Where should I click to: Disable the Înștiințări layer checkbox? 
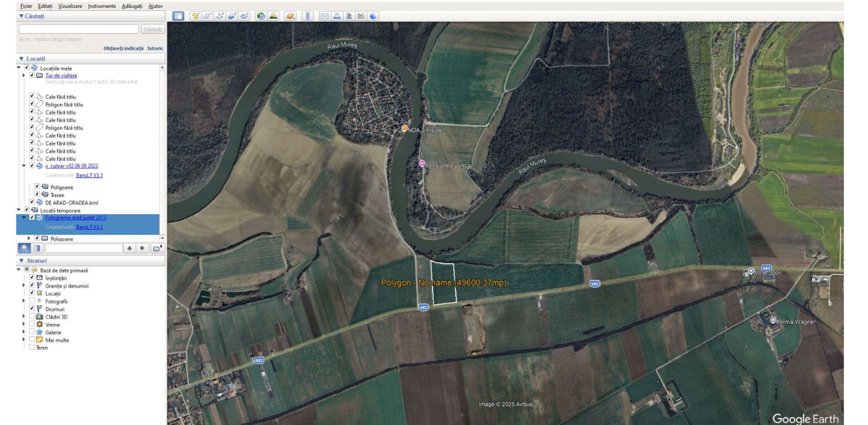[x=32, y=277]
